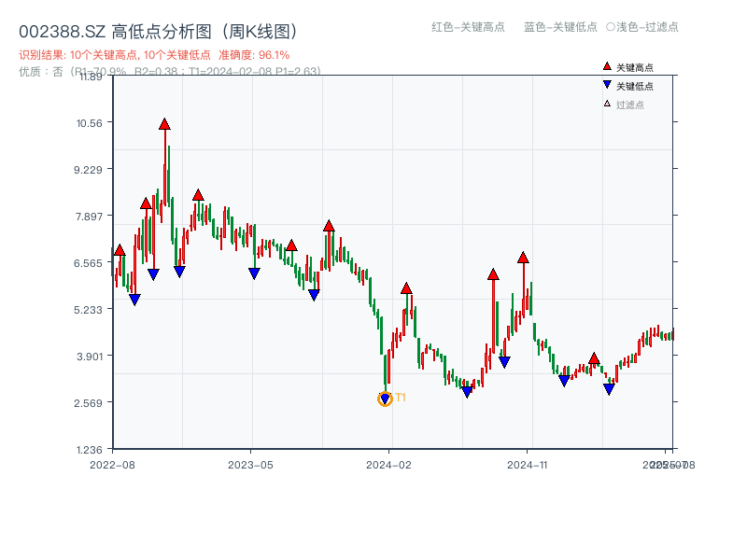747x560 pixels.
Task: Click the chart title 002388.SZ 高低点分析图
Action: click(158, 31)
